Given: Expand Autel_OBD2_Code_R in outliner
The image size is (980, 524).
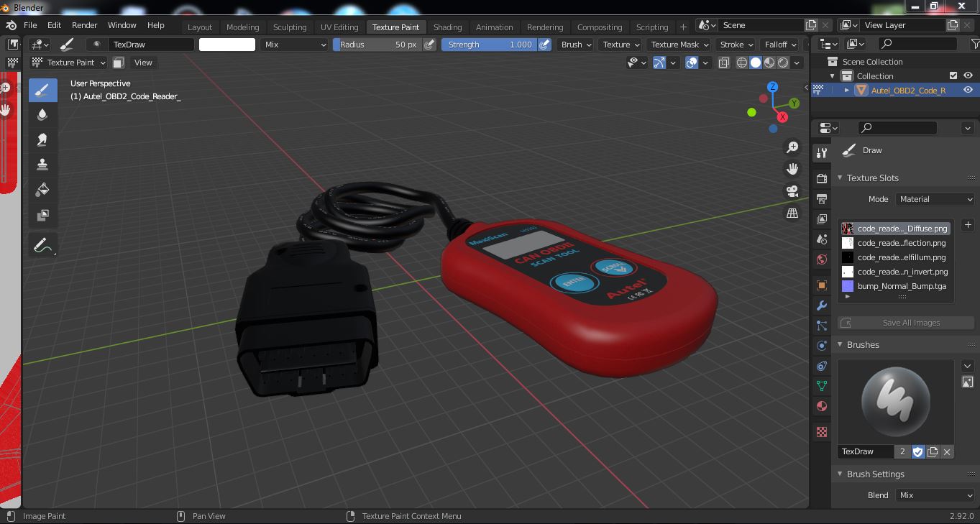Looking at the screenshot, I should (x=847, y=90).
